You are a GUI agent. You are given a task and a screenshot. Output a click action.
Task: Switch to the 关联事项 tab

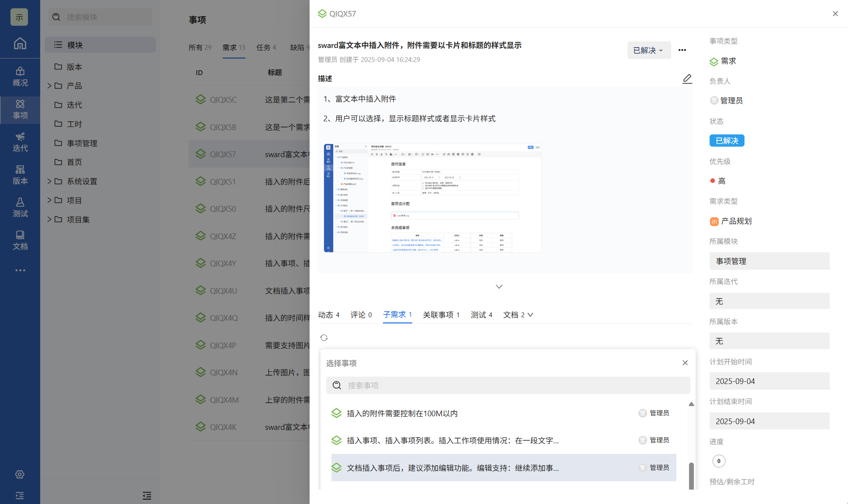441,315
